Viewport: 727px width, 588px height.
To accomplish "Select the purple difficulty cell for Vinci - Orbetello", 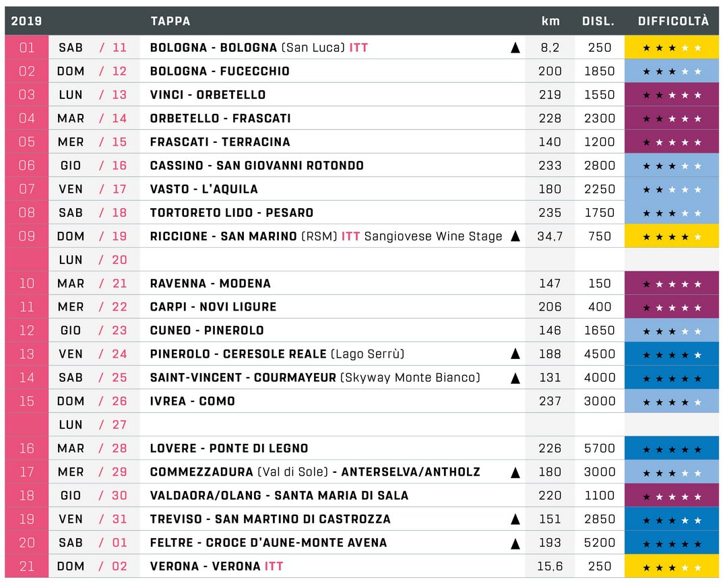I will coord(672,95).
